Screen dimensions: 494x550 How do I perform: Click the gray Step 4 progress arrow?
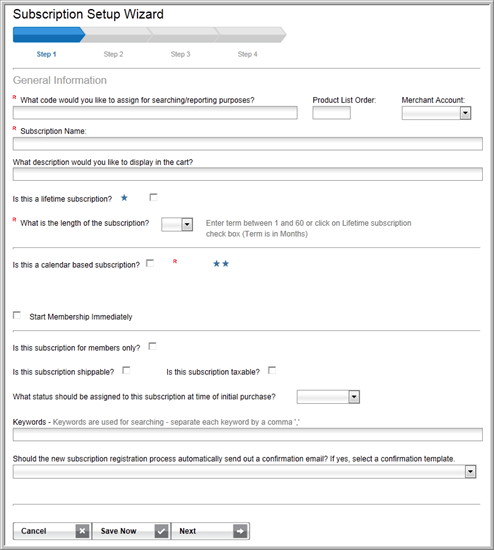[x=251, y=35]
